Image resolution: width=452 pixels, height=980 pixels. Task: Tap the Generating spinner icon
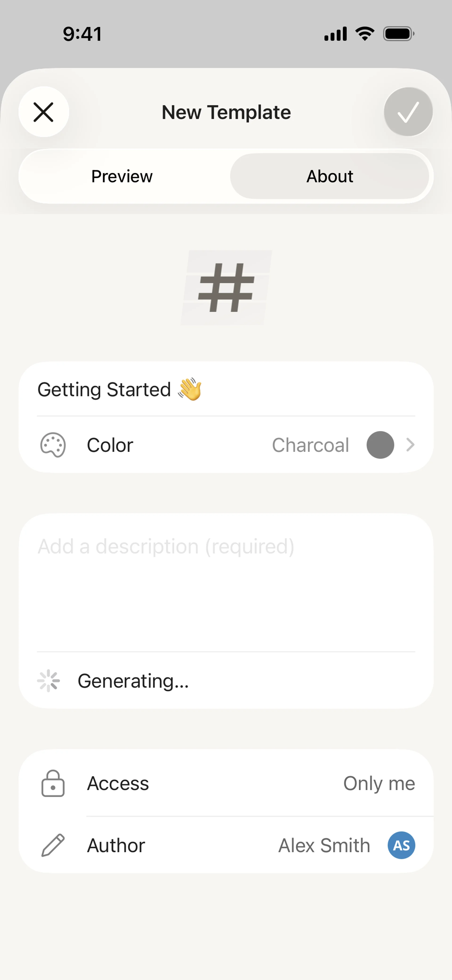[49, 680]
